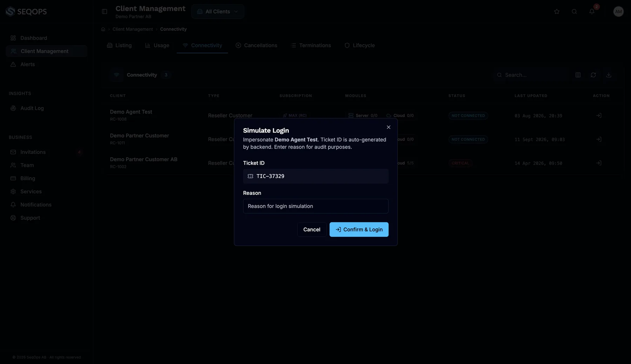Switch to the Listing tab
The height and width of the screenshot is (364, 631).
[x=119, y=46]
